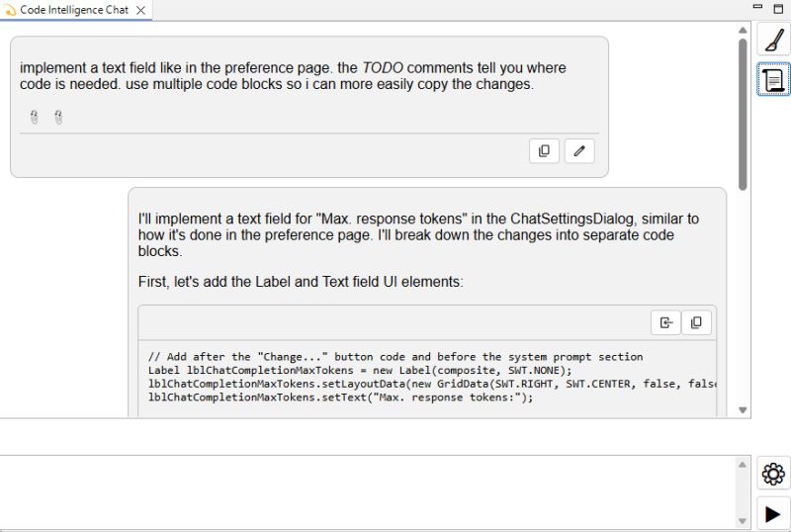Viewport: 791px width, 532px height.
Task: Click the input field scroll-down arrow
Action: [743, 520]
